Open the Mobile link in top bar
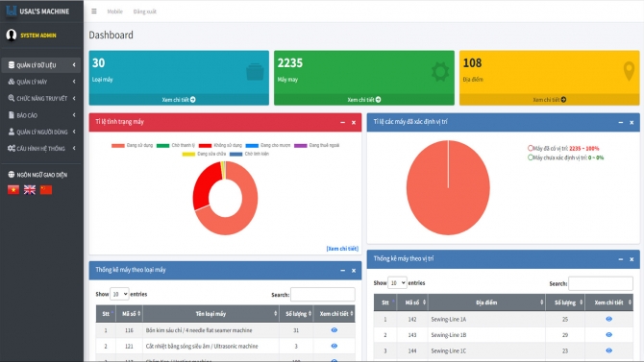 pyautogui.click(x=114, y=12)
